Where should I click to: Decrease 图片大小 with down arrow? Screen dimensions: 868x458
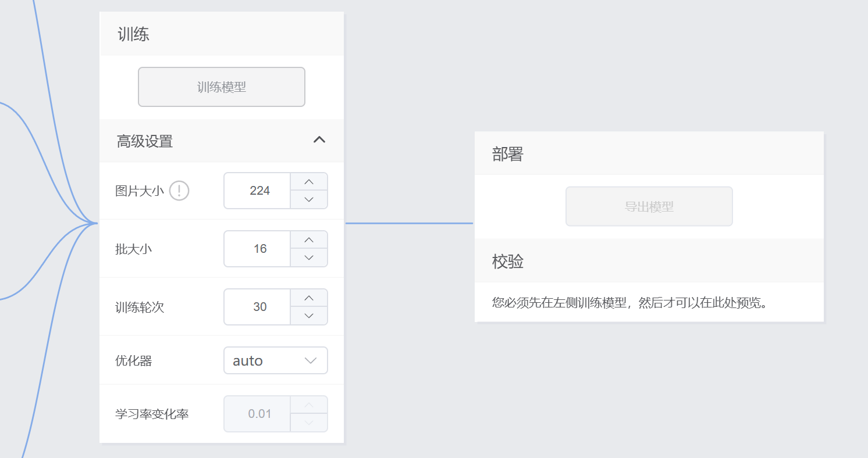[309, 199]
